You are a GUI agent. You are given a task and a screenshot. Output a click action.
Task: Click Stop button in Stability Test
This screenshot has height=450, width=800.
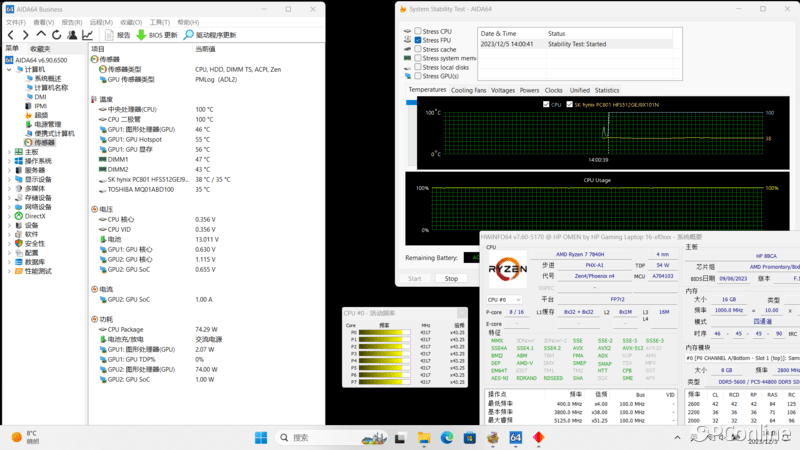pos(451,279)
